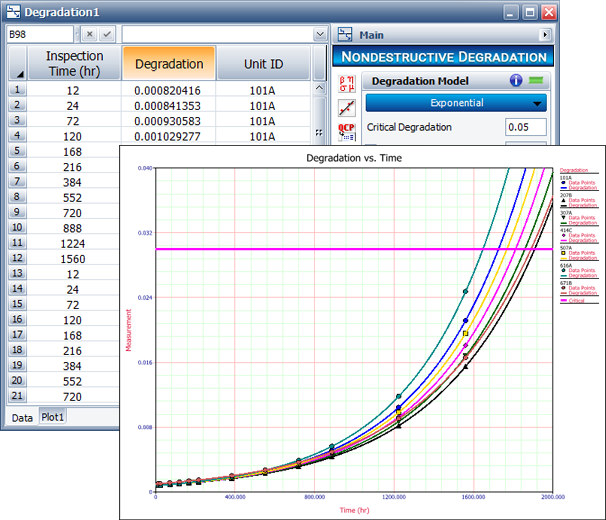Click the Degradation column header
Screen dimensions: 606x520
[x=168, y=64]
